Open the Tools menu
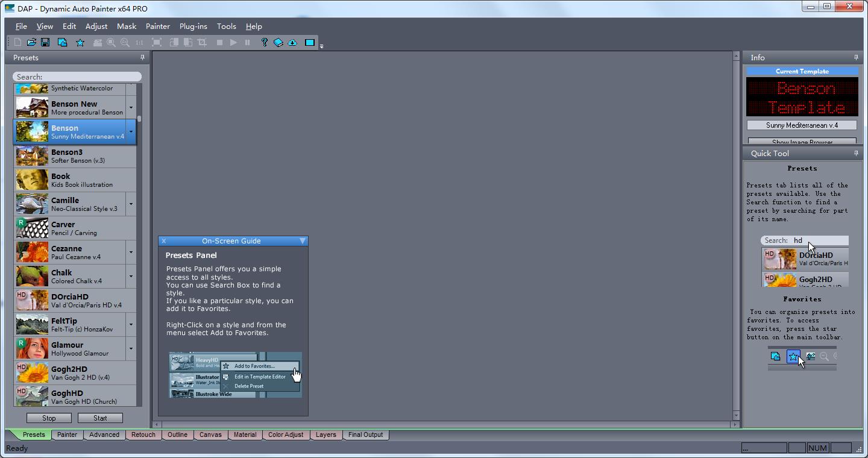Image resolution: width=868 pixels, height=458 pixels. coord(227,26)
